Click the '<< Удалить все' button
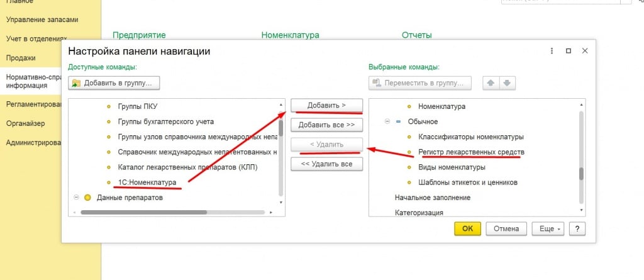The height and width of the screenshot is (280, 644). [x=326, y=164]
